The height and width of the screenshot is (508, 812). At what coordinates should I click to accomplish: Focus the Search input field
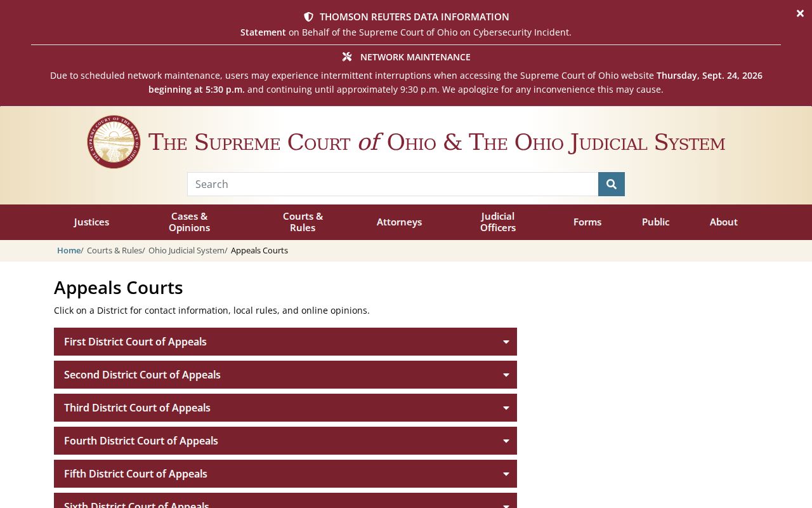point(393,184)
